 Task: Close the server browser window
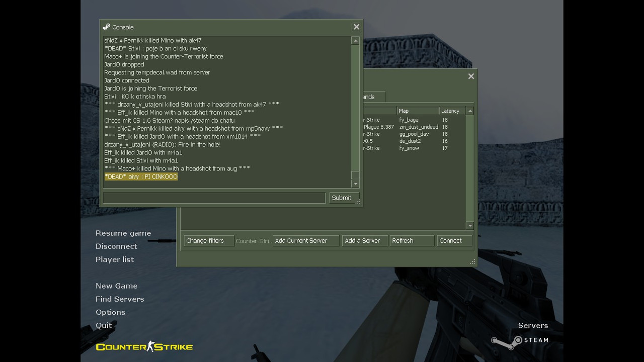(x=471, y=76)
